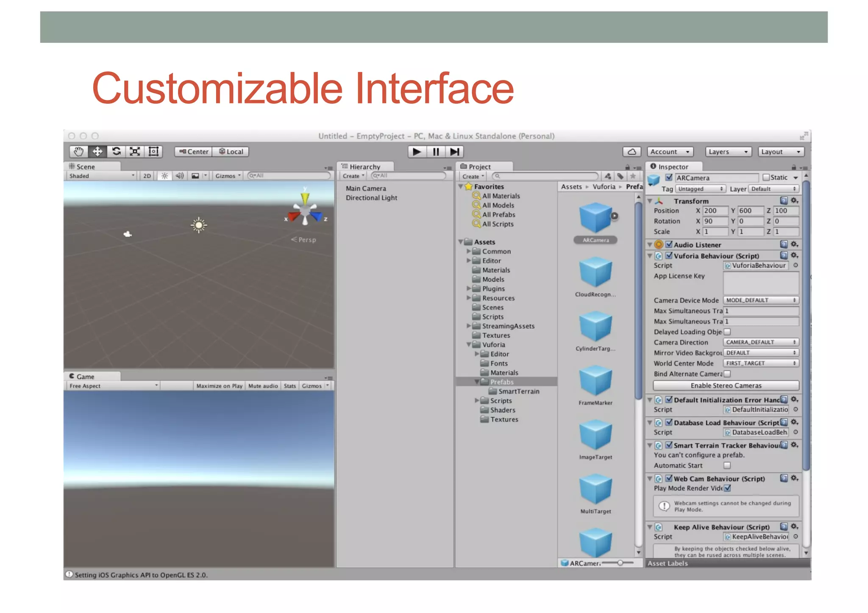Select the Hierarchy tab

(x=365, y=166)
